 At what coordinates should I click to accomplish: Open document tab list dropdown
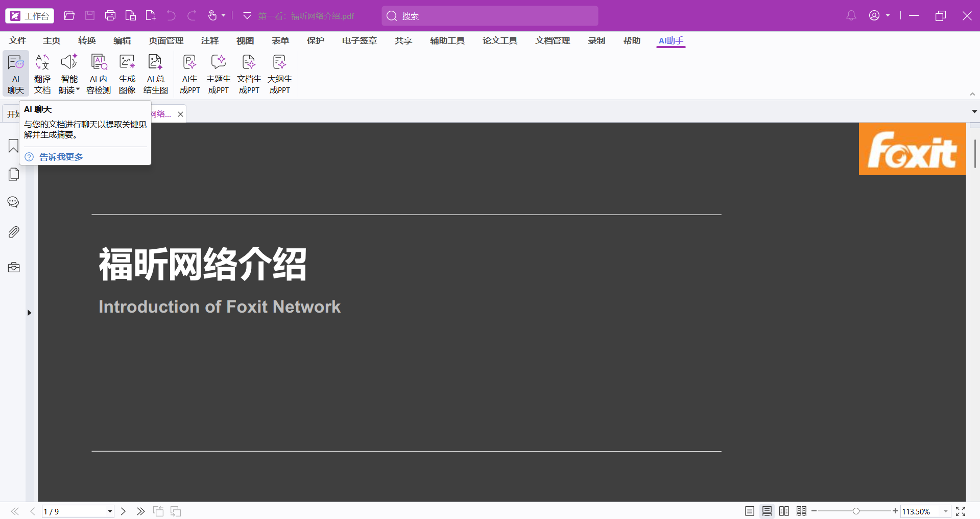[x=974, y=111]
